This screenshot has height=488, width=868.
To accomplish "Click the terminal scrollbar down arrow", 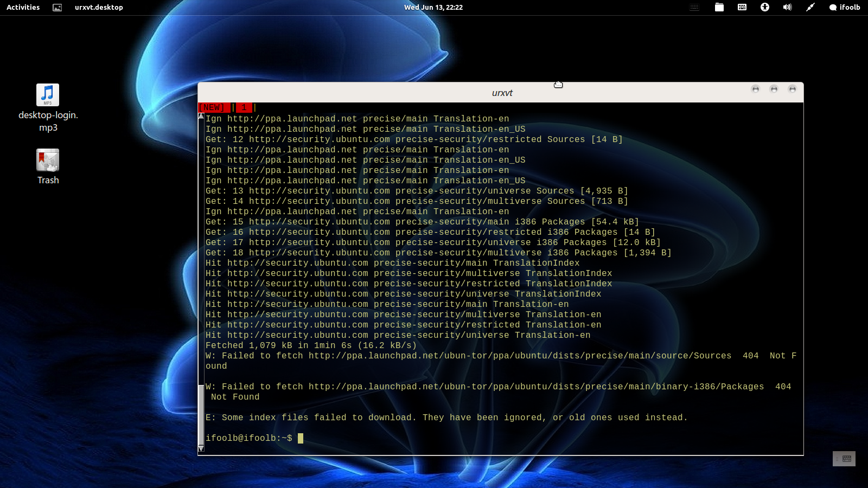I will click(x=201, y=448).
